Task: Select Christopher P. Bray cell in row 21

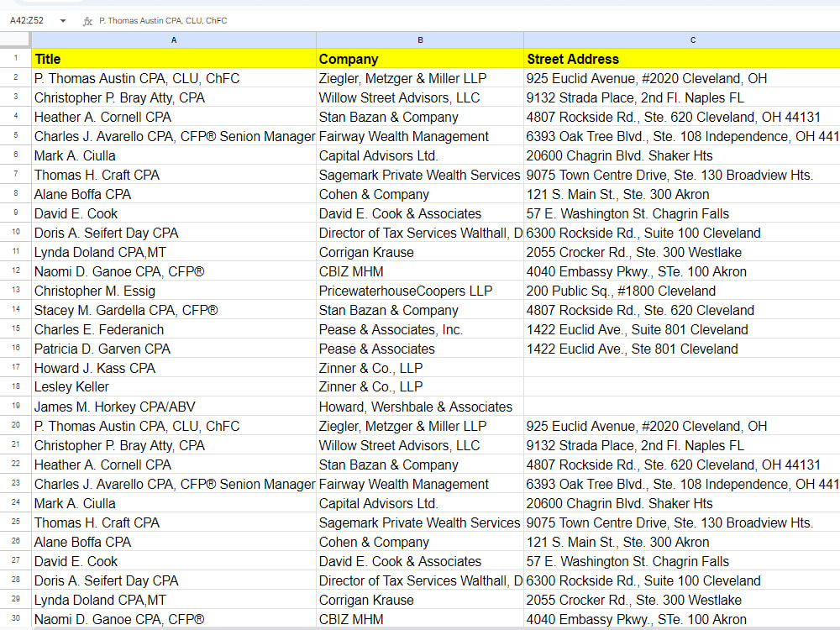Action: click(x=174, y=445)
